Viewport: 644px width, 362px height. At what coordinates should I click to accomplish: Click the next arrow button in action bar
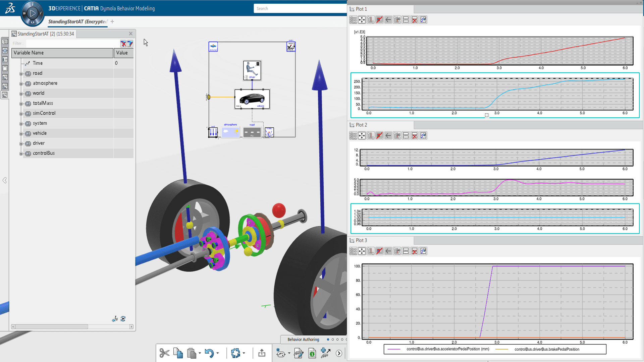click(x=339, y=353)
